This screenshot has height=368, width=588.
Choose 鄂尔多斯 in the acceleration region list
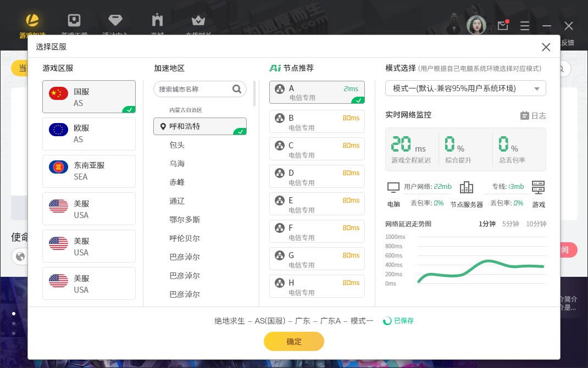coord(185,220)
